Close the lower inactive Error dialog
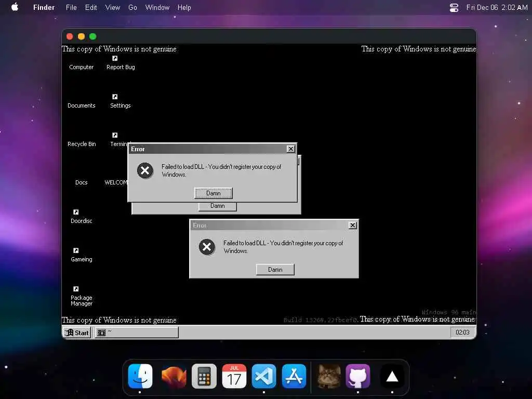This screenshot has height=399, width=532. click(x=353, y=225)
